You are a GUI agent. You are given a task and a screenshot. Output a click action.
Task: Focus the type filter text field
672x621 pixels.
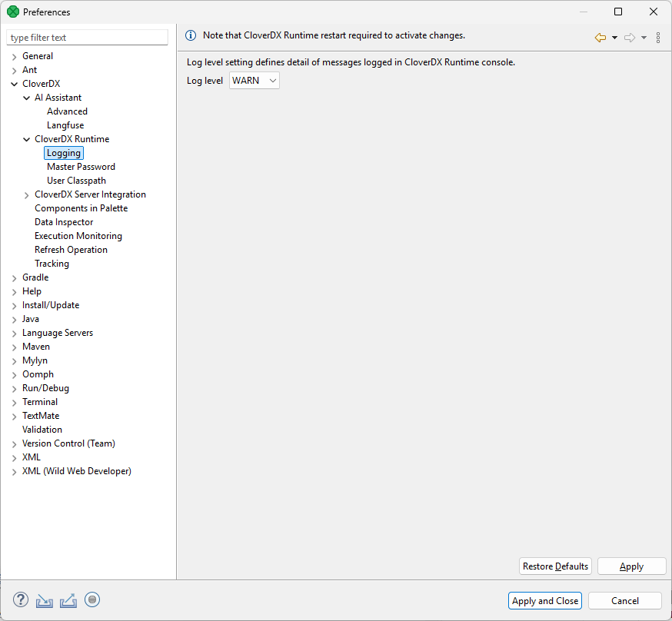pos(88,38)
